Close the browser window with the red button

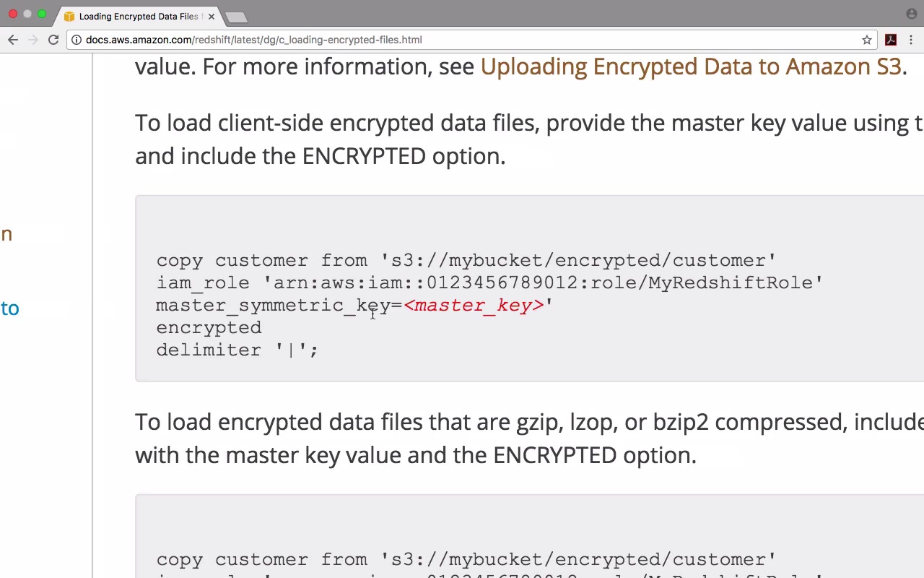click(x=13, y=14)
